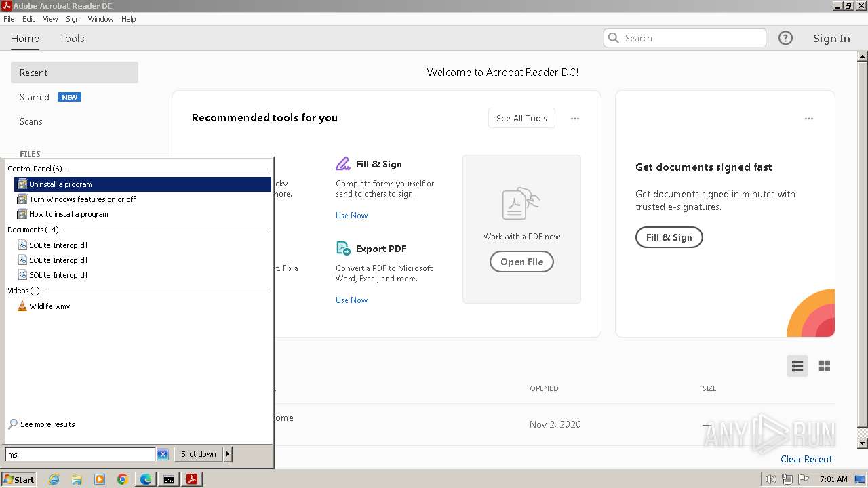Clear the Start menu search text
The width and height of the screenshot is (868, 488).
(x=163, y=454)
